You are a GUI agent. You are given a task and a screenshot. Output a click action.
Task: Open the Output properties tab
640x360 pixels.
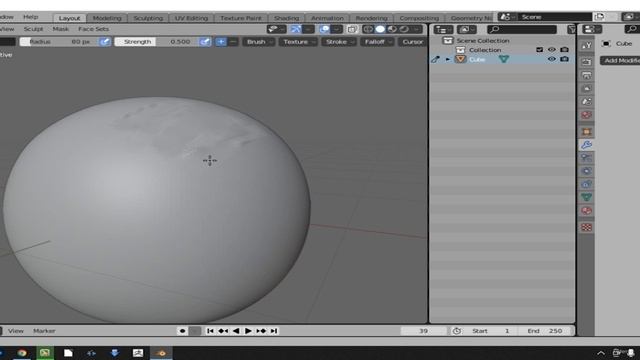pos(587,75)
